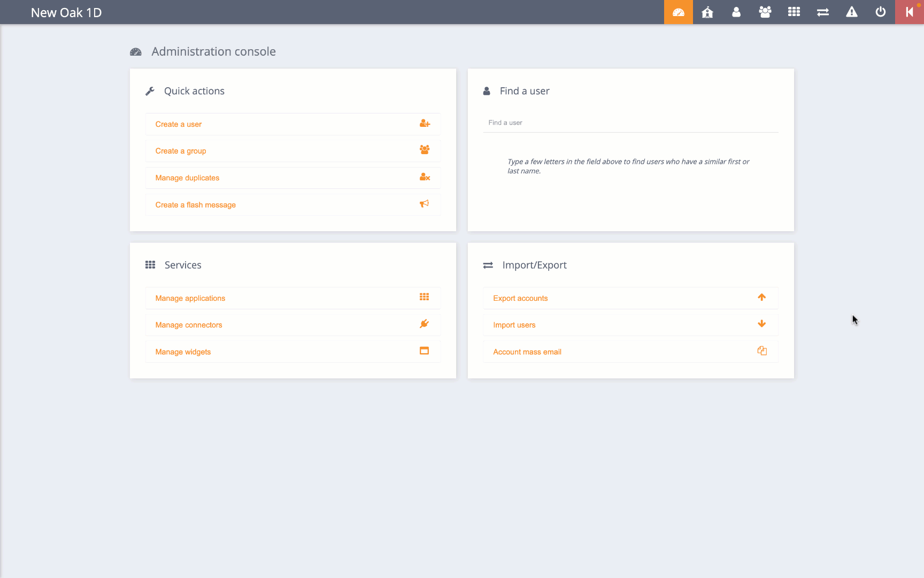Image resolution: width=924 pixels, height=578 pixels.
Task: Click the plug icon beside Manage connectors
Action: (x=424, y=324)
